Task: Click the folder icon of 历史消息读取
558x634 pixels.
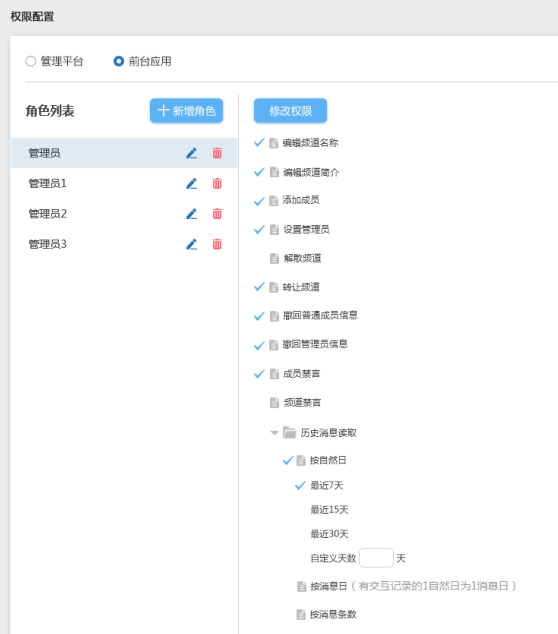Action: point(290,433)
